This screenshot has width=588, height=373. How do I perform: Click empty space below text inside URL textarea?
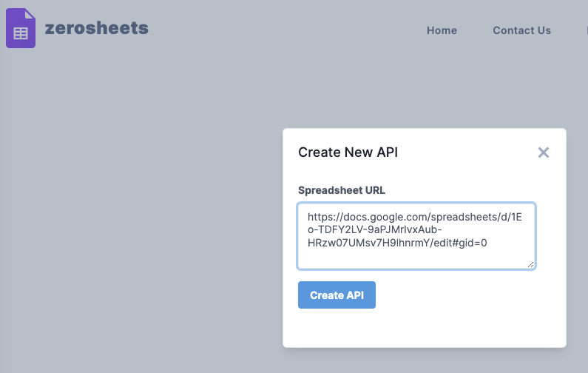[x=414, y=258]
